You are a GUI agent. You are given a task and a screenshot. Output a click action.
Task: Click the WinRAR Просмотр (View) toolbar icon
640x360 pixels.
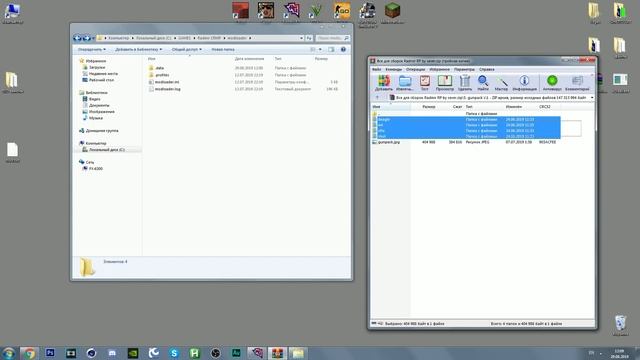pyautogui.click(x=444, y=83)
